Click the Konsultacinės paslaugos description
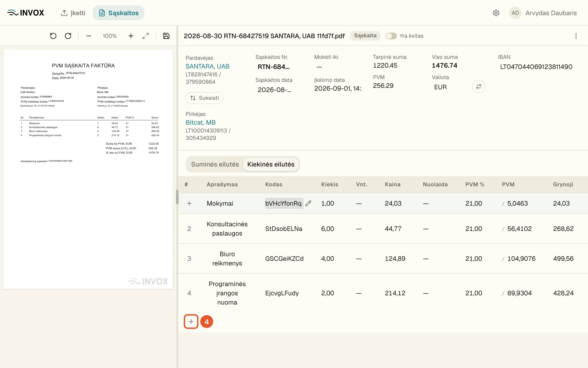Screen dimensions: 588x368 pyautogui.click(x=227, y=229)
